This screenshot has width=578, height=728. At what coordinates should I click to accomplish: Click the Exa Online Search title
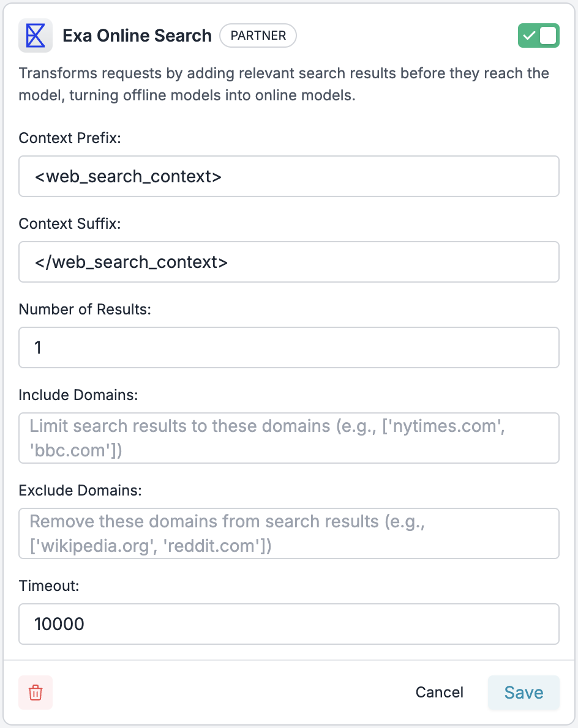tap(137, 35)
